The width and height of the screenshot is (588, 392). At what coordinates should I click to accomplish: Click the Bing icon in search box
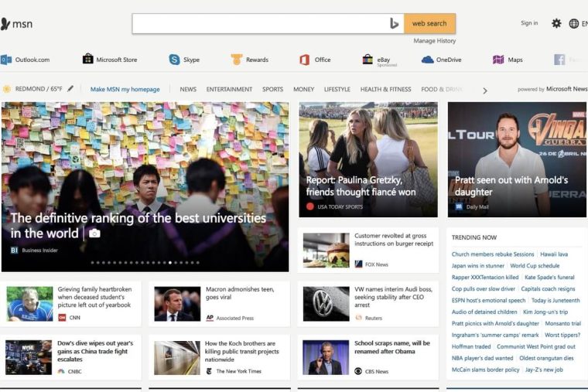click(x=394, y=24)
